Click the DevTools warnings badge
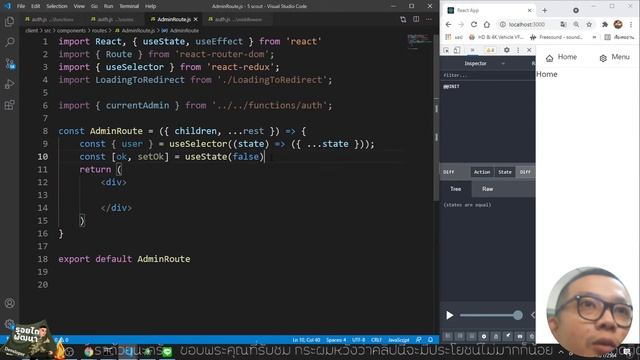This screenshot has width=640, height=360. (490, 50)
